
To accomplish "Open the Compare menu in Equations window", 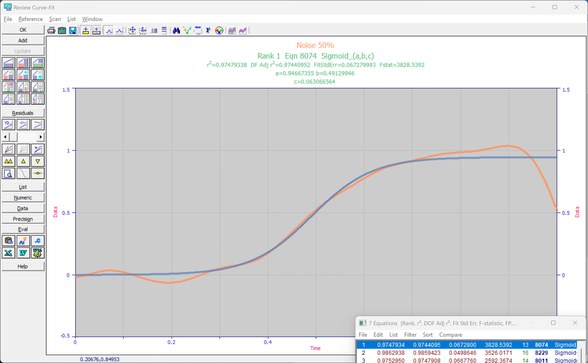I will [x=450, y=334].
